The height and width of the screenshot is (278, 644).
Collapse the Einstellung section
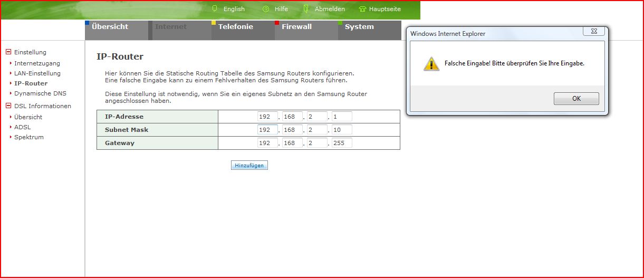click(8, 52)
